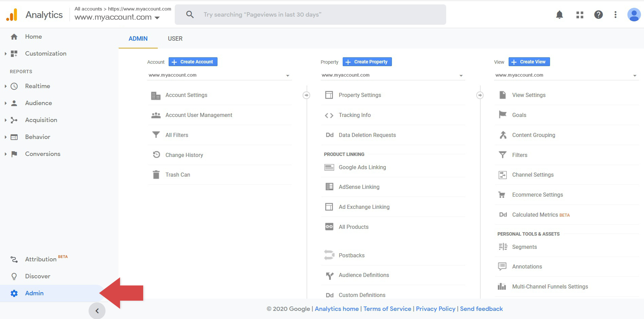Click the arrow between Account and Property columns
Screen dimensions: 644x319
[x=306, y=95]
